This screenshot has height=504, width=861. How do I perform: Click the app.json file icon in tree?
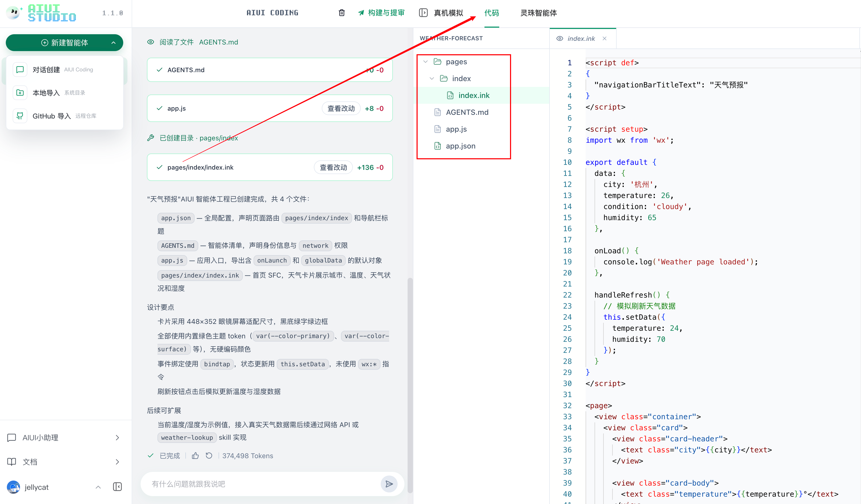(x=438, y=146)
